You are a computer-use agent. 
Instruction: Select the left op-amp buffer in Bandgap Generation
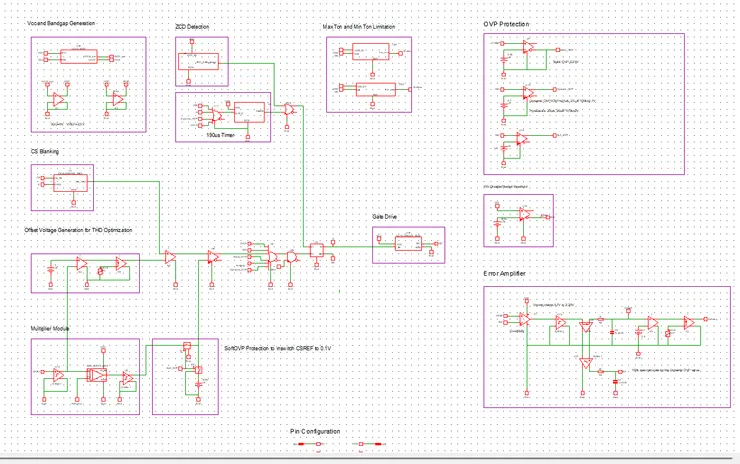pyautogui.click(x=59, y=100)
